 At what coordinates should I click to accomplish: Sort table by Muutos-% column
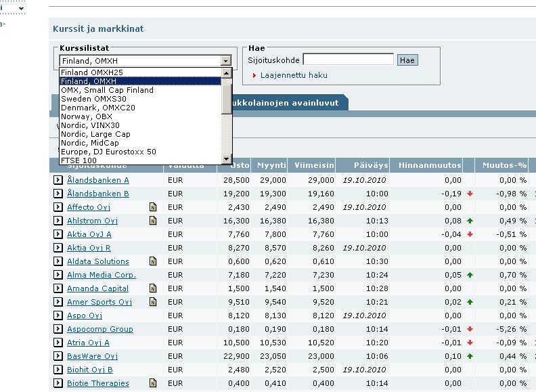coord(504,165)
